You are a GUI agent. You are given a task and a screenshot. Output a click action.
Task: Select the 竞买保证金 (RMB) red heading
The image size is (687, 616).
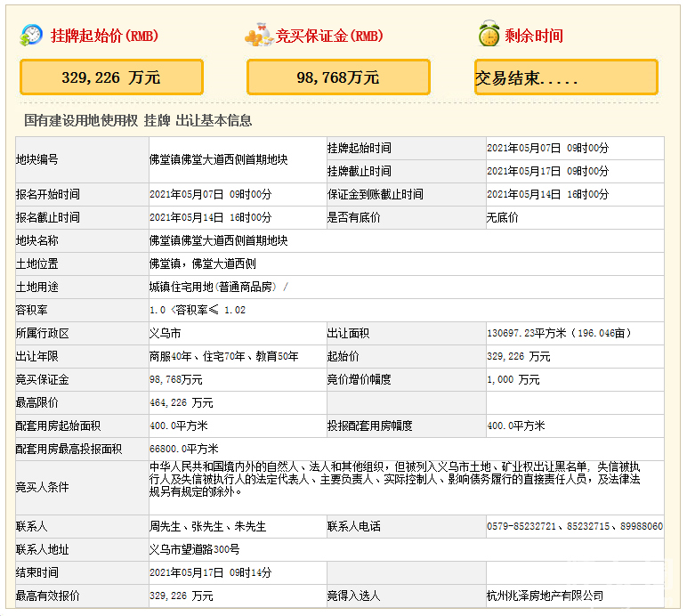(329, 36)
